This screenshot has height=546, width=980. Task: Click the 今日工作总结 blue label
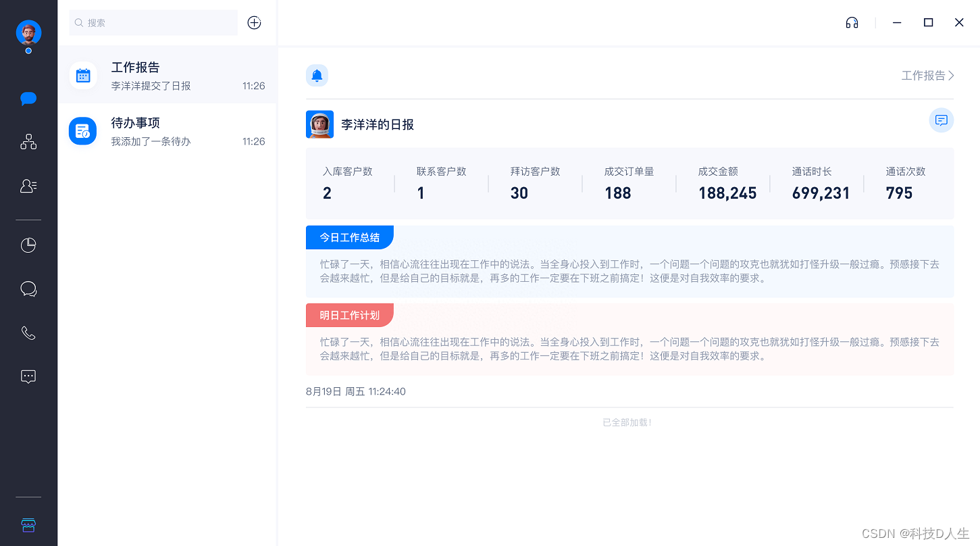pyautogui.click(x=349, y=237)
